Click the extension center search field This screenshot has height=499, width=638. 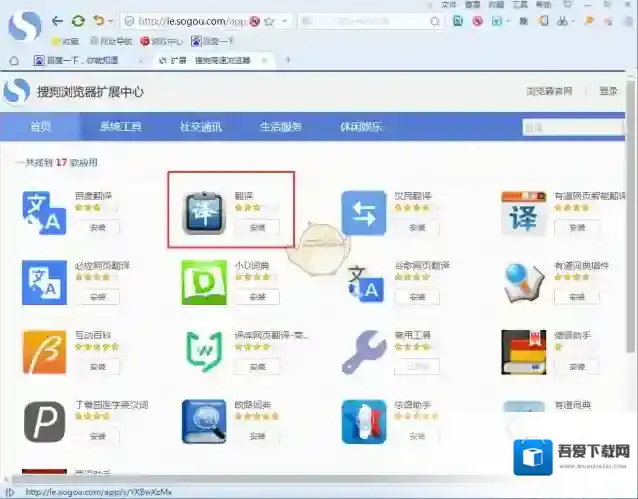(573, 128)
